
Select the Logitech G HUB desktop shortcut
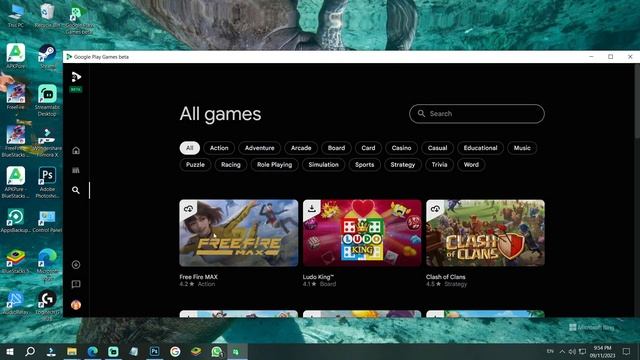click(47, 304)
